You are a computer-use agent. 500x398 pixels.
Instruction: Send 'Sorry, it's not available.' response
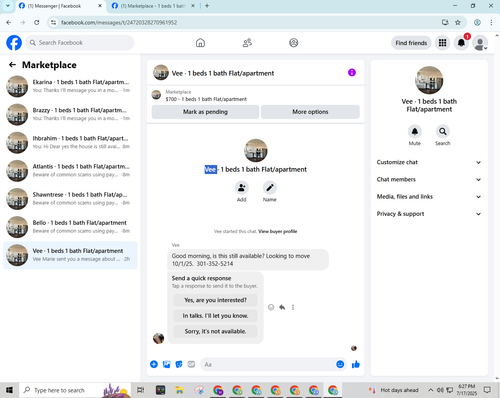point(215,331)
